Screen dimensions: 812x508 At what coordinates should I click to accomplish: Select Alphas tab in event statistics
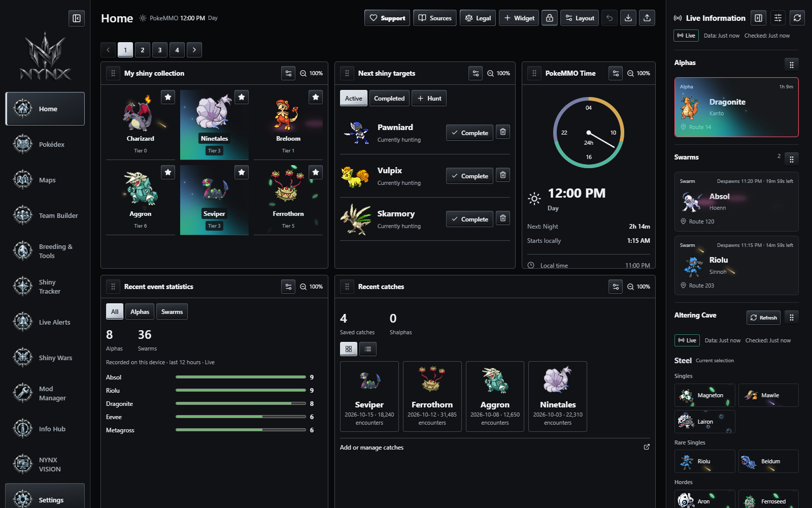point(140,312)
